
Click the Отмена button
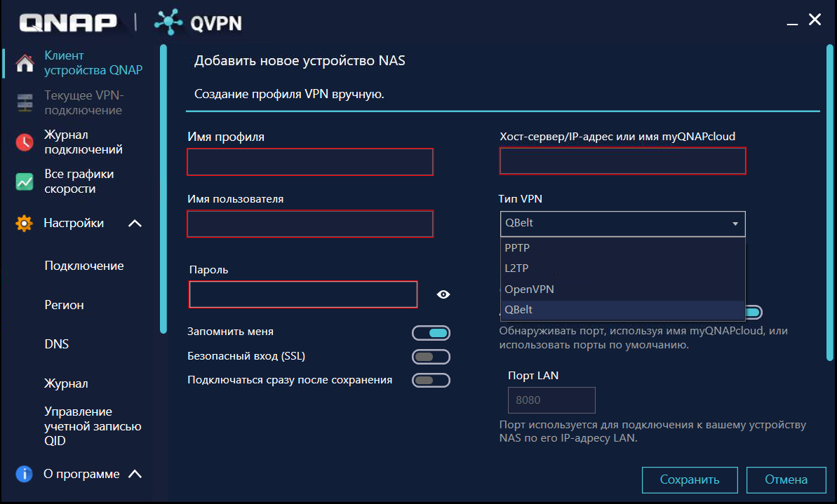(786, 480)
